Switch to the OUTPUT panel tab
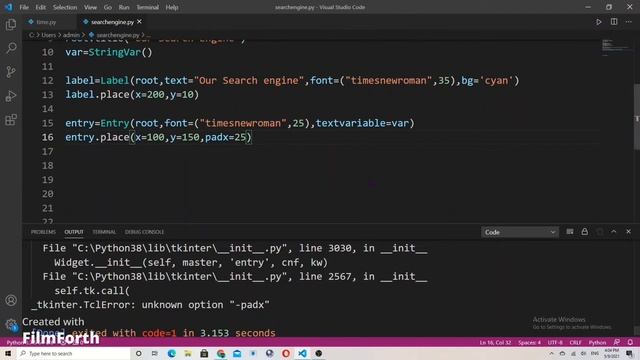640x360 pixels. 74,232
